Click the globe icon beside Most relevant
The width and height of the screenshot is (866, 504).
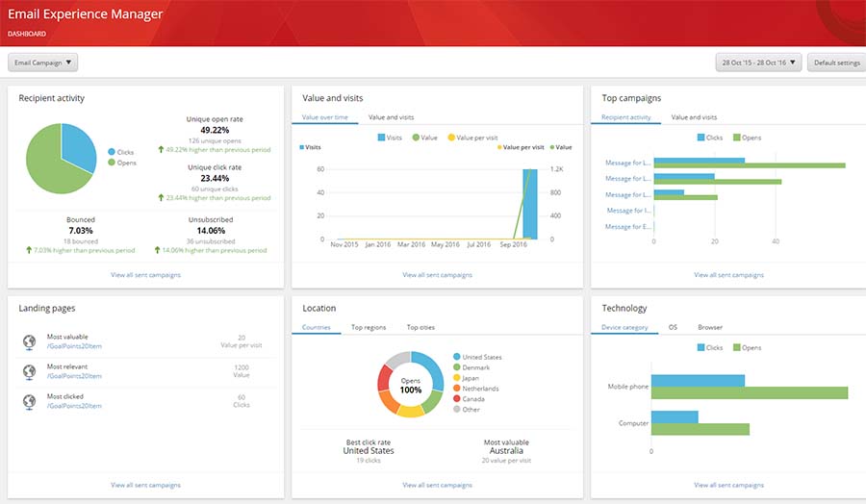tap(28, 371)
